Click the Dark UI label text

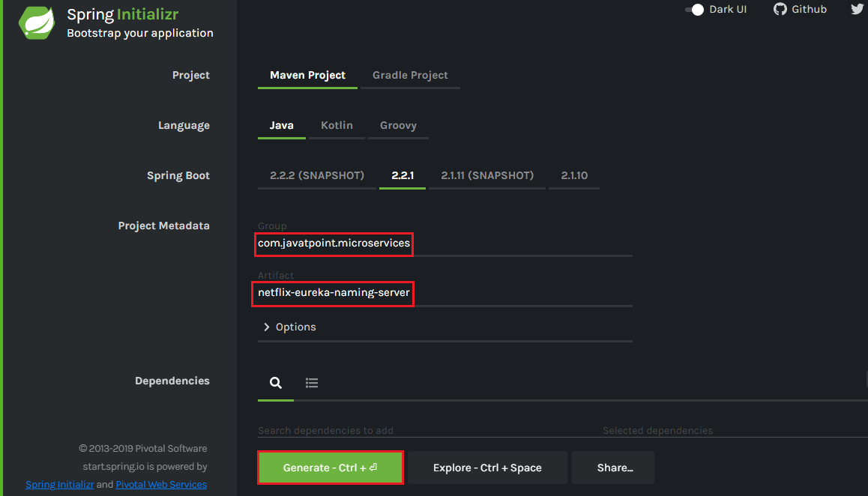click(x=728, y=10)
